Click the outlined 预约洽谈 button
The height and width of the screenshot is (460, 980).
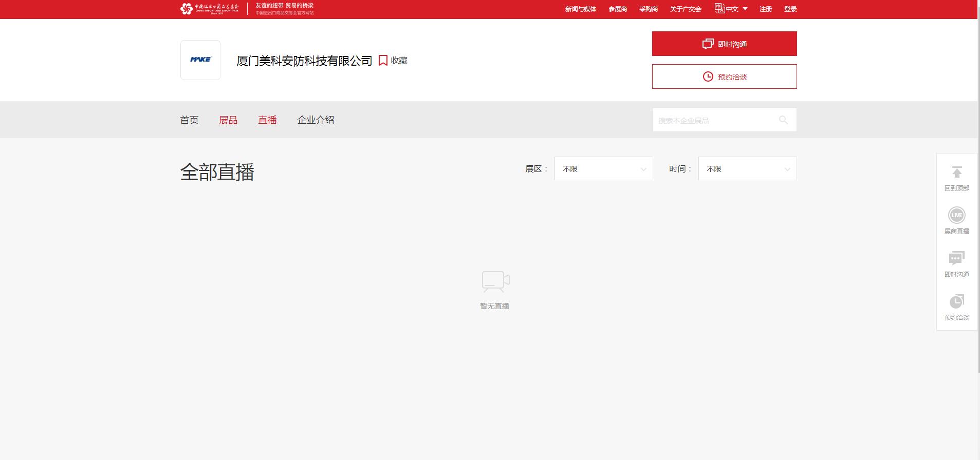724,77
